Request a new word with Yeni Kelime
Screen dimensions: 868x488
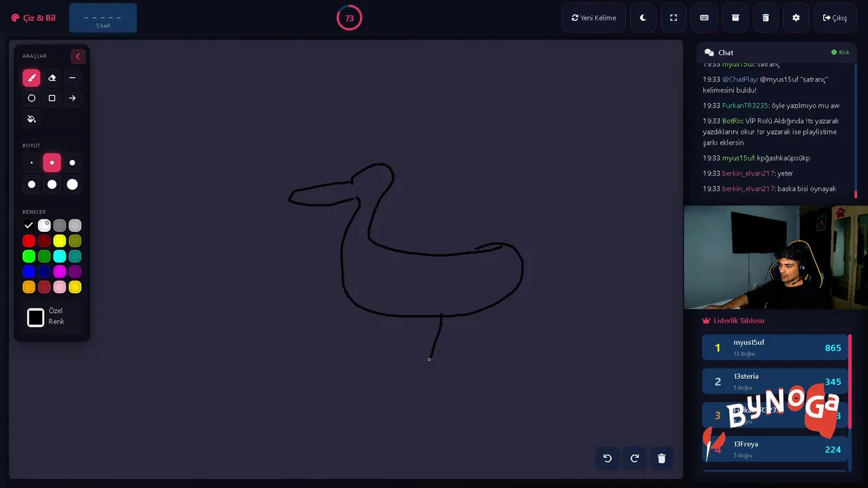click(593, 18)
